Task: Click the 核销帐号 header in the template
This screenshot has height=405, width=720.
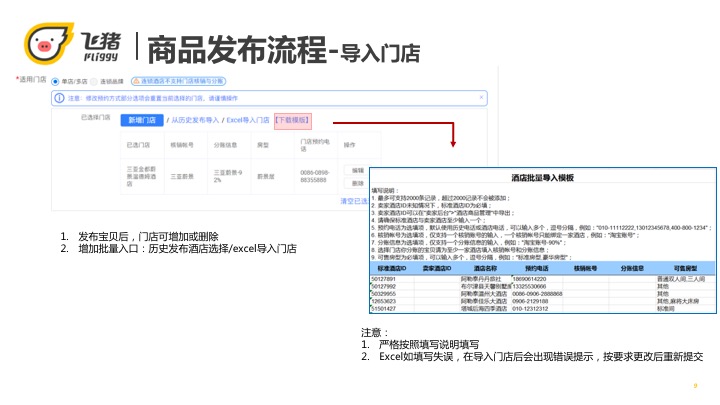Action: coord(585,268)
